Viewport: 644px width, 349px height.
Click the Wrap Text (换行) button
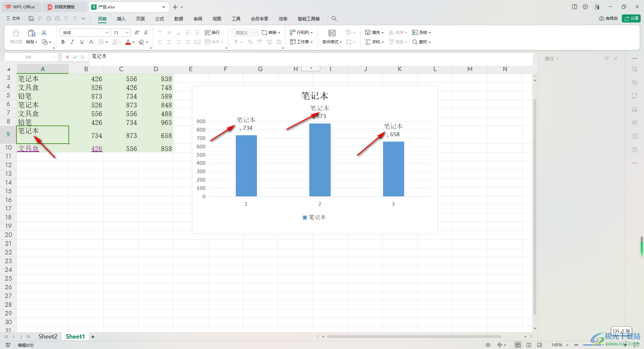[212, 33]
